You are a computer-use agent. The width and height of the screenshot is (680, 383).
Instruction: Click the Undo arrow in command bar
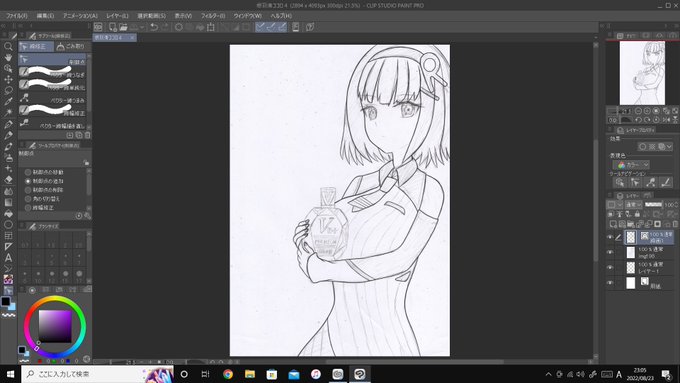[x=154, y=27]
